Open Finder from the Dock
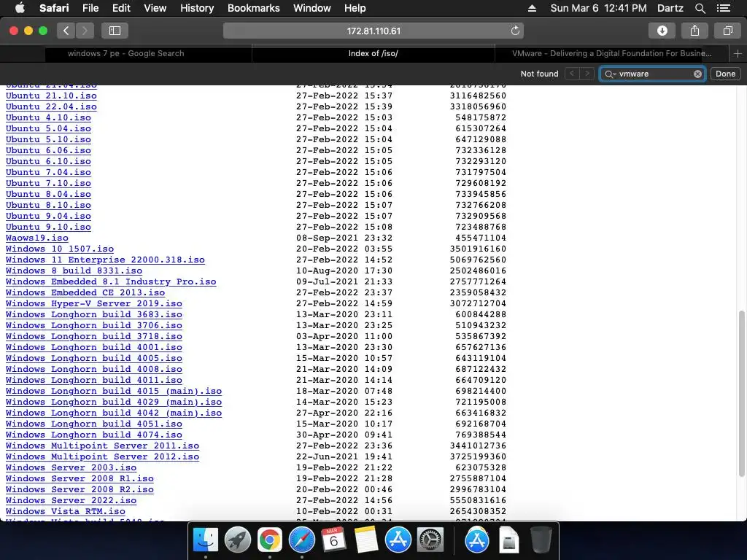 click(205, 540)
